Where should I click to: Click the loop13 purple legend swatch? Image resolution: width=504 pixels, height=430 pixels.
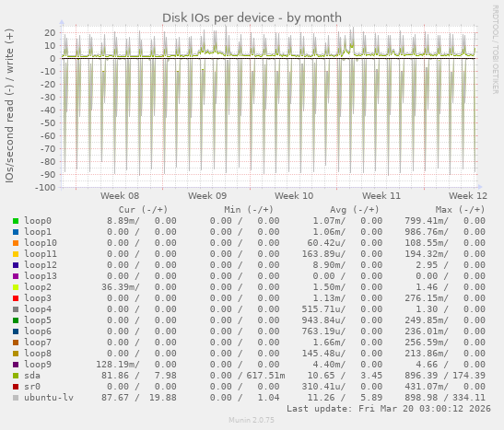tap(16, 276)
